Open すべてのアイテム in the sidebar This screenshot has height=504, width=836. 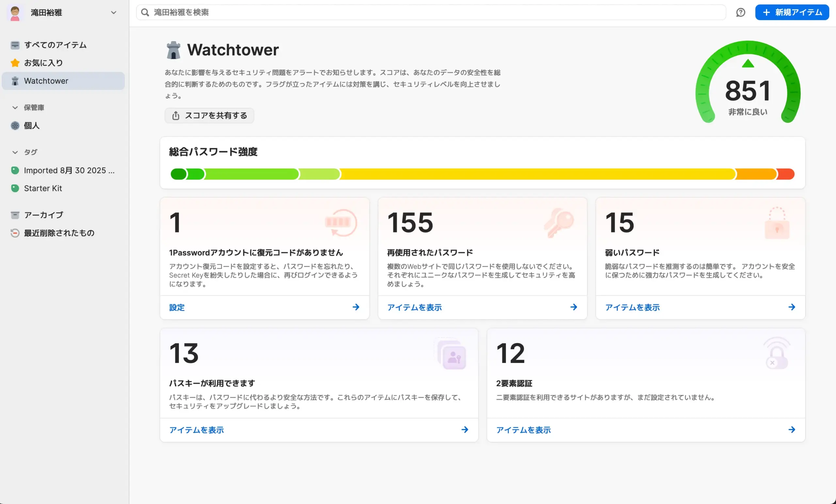click(x=63, y=45)
